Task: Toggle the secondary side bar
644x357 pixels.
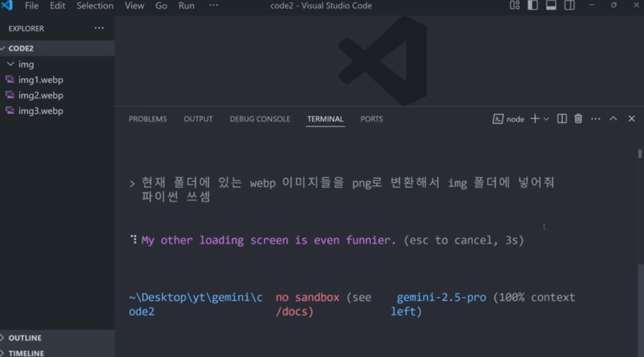Action: pos(569,6)
